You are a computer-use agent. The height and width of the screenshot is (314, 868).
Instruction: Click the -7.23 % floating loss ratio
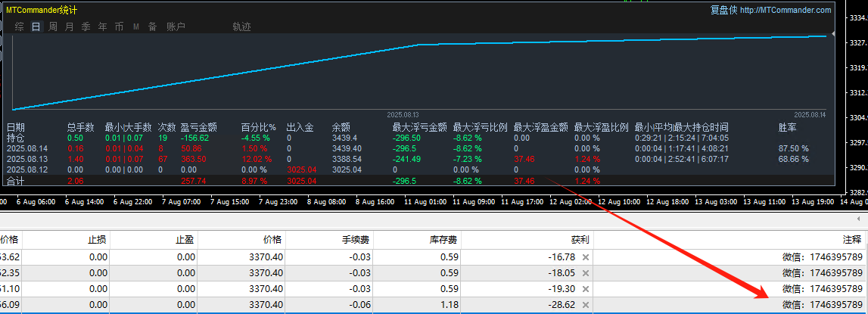click(468, 159)
